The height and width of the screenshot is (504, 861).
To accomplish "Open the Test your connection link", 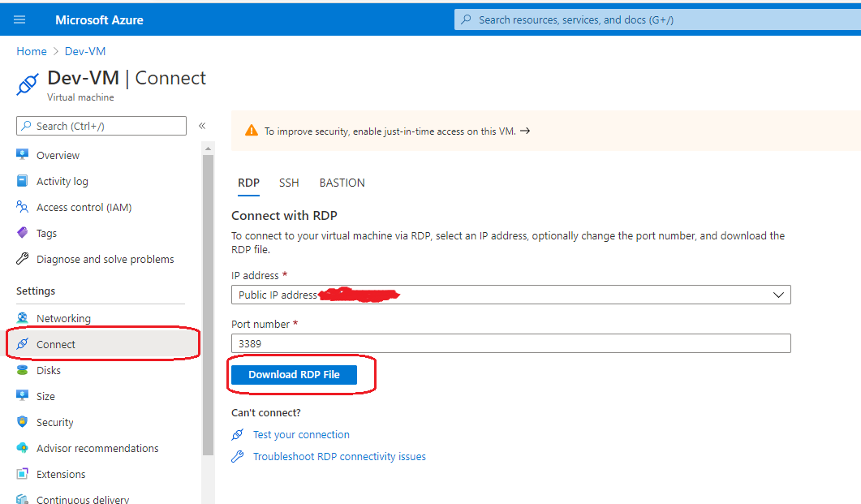I will 301,435.
